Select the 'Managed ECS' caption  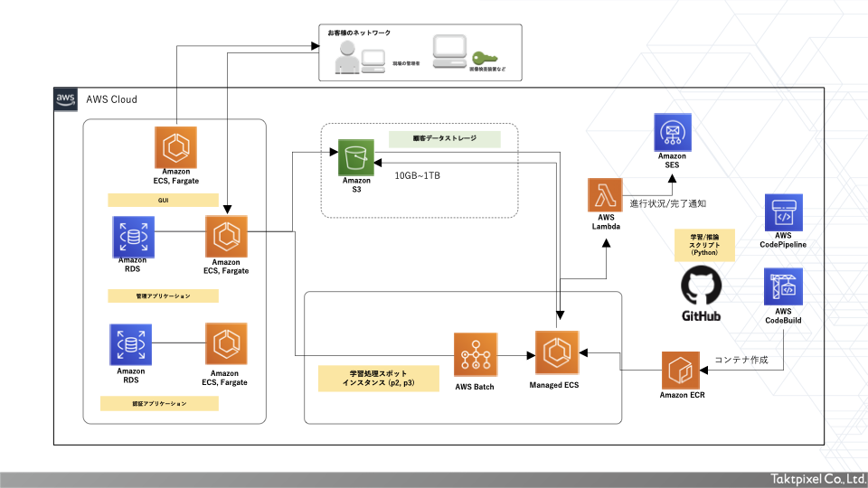click(554, 385)
